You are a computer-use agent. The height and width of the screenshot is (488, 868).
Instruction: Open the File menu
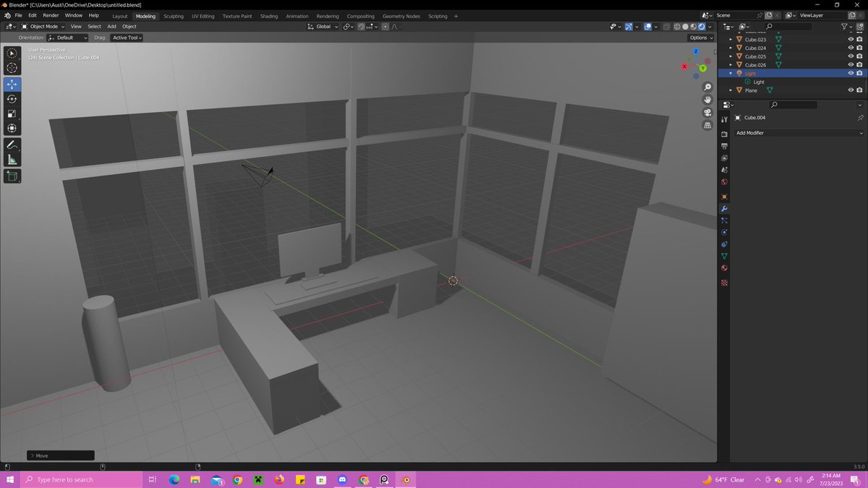point(18,15)
